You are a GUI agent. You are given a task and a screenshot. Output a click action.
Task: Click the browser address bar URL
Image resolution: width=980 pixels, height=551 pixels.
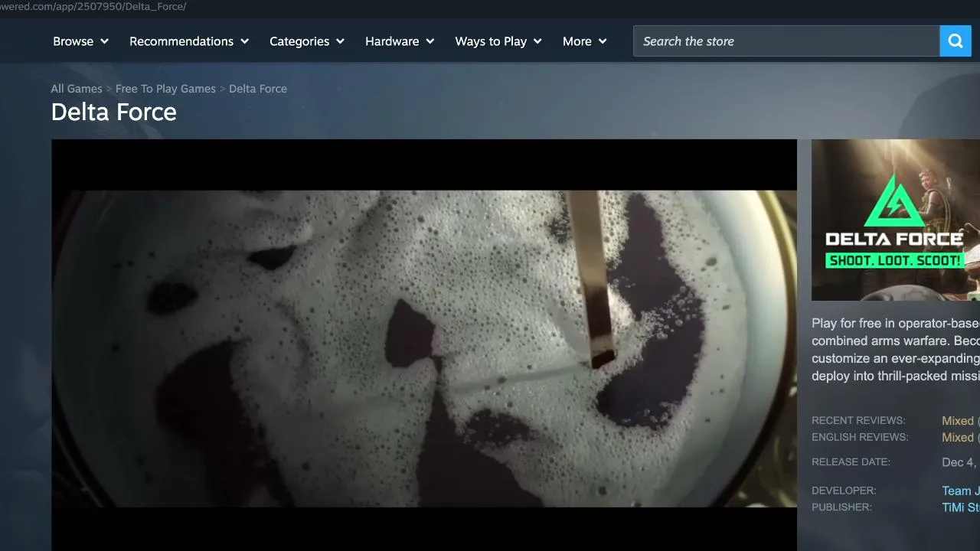tap(93, 6)
